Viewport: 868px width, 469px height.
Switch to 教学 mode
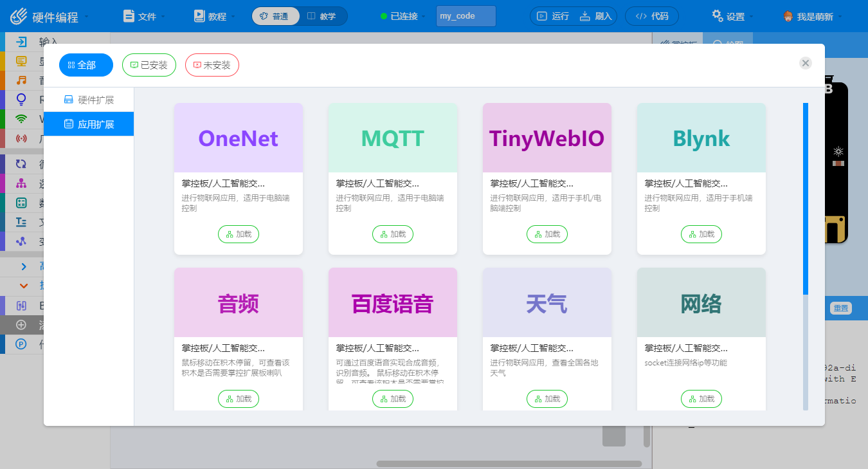[323, 16]
